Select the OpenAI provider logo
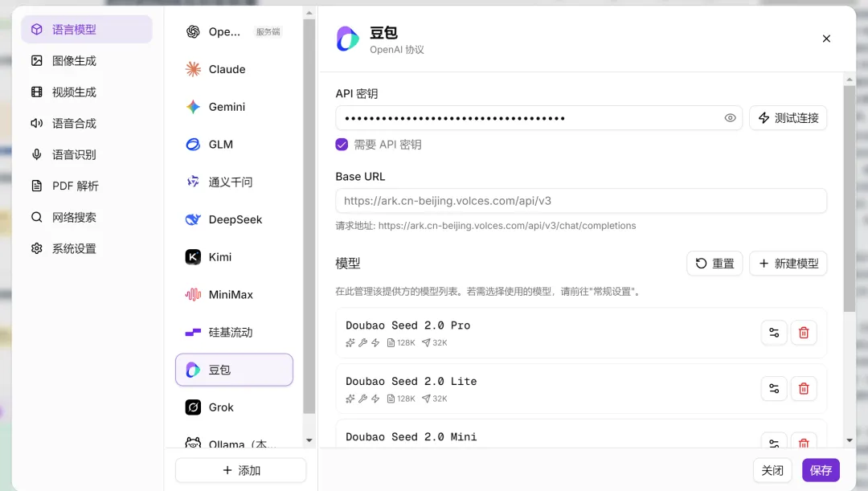The width and height of the screenshot is (868, 491). [193, 31]
